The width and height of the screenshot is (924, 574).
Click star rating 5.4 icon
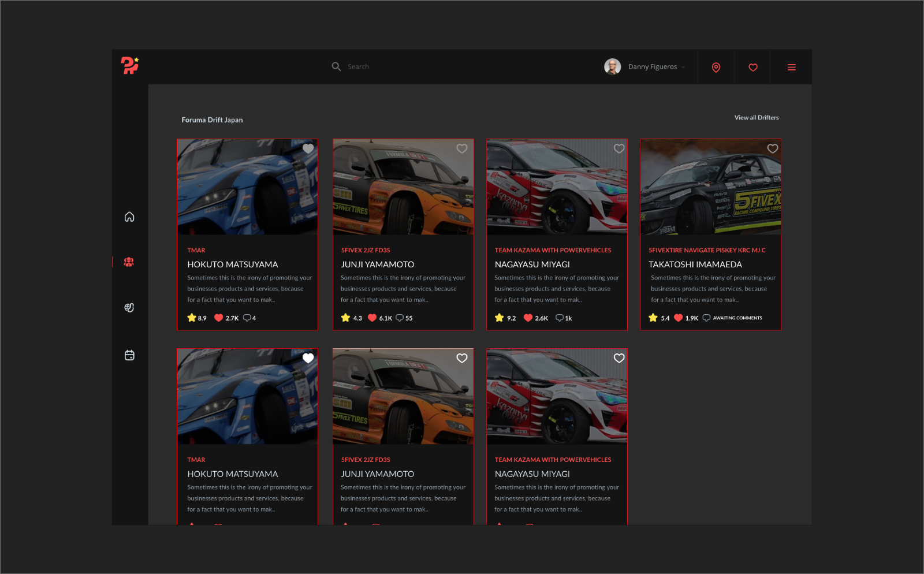(653, 318)
